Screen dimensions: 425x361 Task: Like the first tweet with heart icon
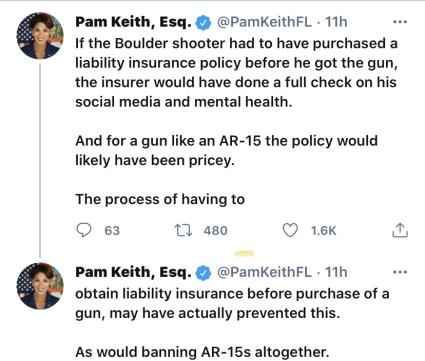tap(290, 230)
